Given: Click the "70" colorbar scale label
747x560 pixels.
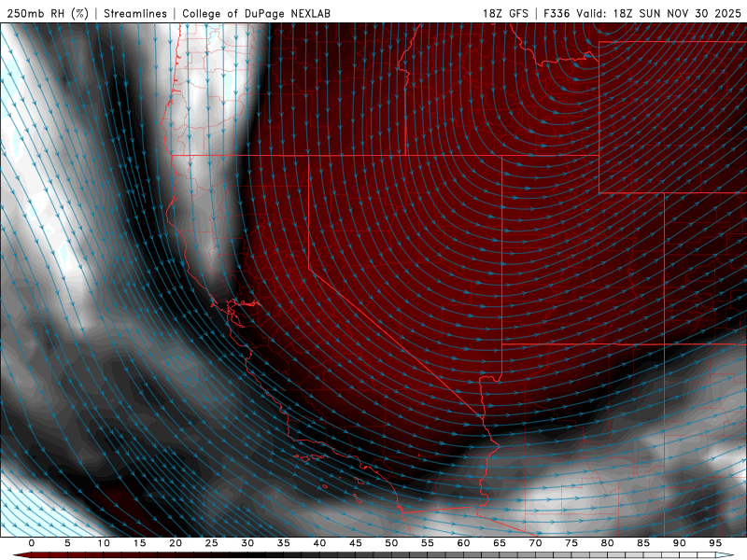Looking at the screenshot, I should click(535, 543).
